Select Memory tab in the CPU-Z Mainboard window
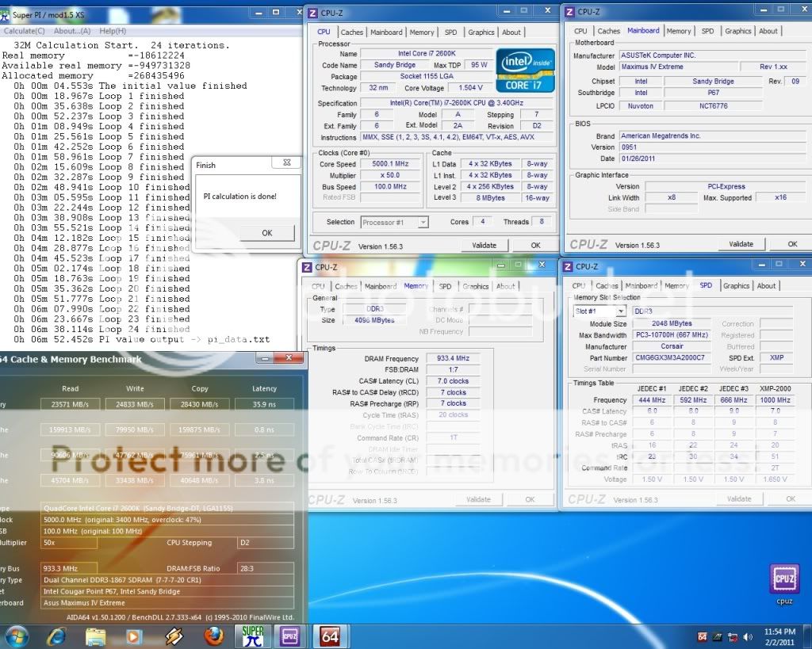The image size is (812, 649). [679, 31]
